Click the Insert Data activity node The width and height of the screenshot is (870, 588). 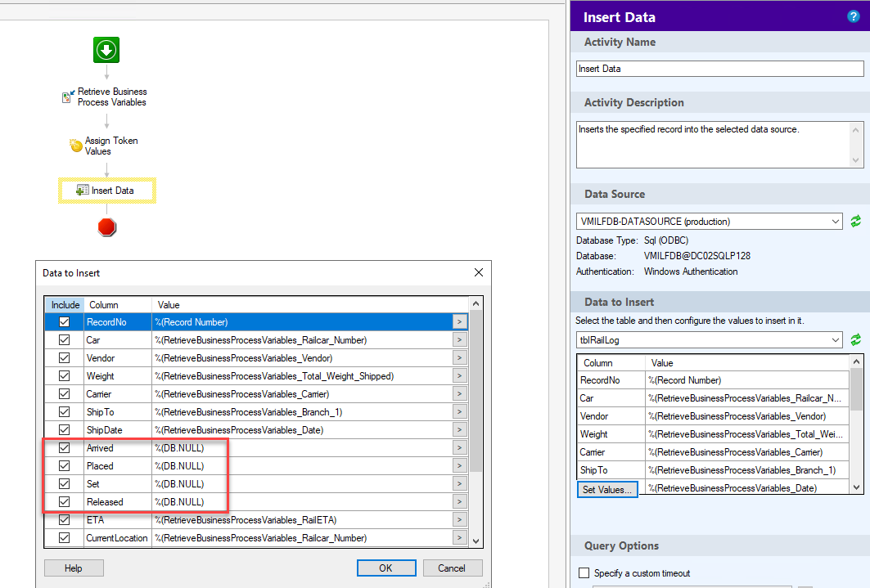click(106, 191)
